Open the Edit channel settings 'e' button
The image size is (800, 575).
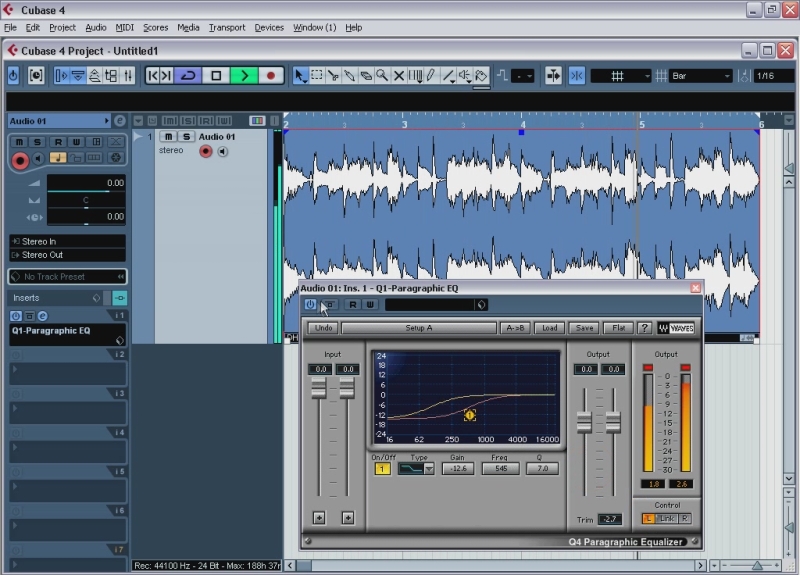[120, 121]
